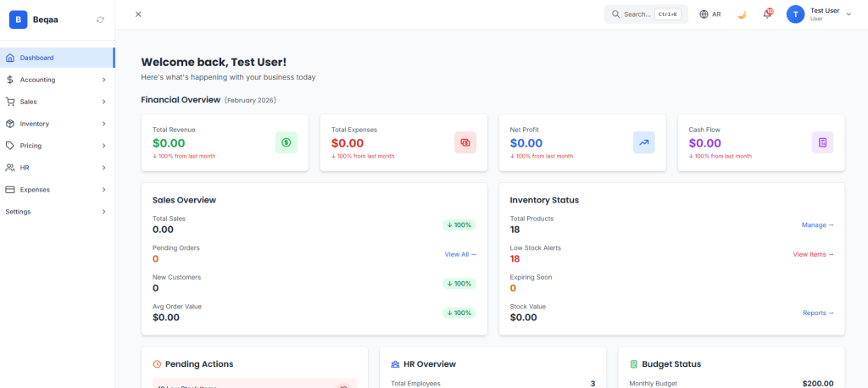Image resolution: width=868 pixels, height=388 pixels.
Task: Expand the Accounting menu
Action: click(x=57, y=80)
